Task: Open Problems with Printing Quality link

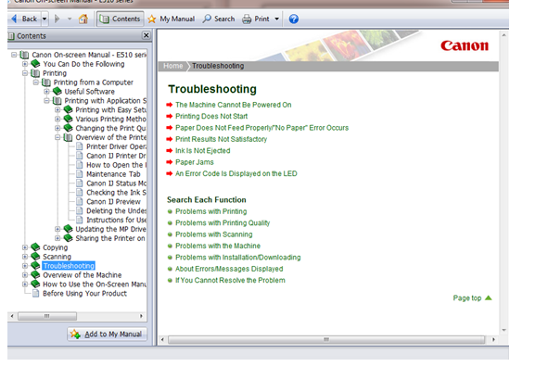Action: click(223, 223)
